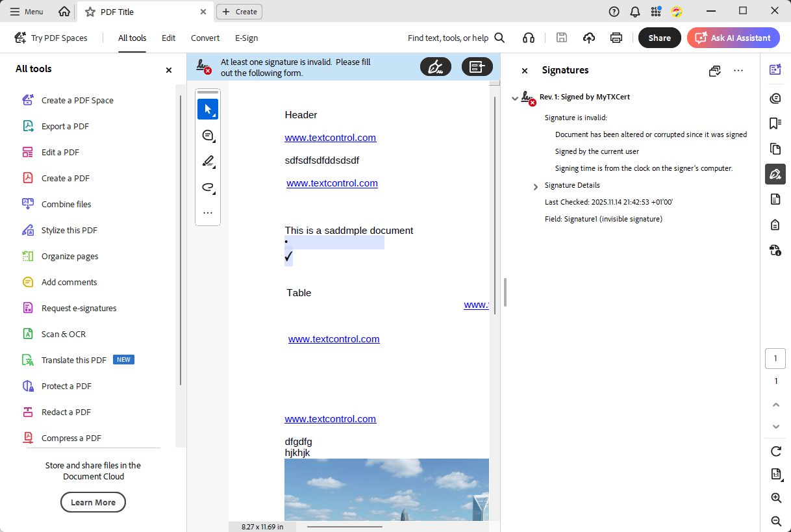Switch to the Convert tab
This screenshot has height=532, width=791.
point(205,38)
